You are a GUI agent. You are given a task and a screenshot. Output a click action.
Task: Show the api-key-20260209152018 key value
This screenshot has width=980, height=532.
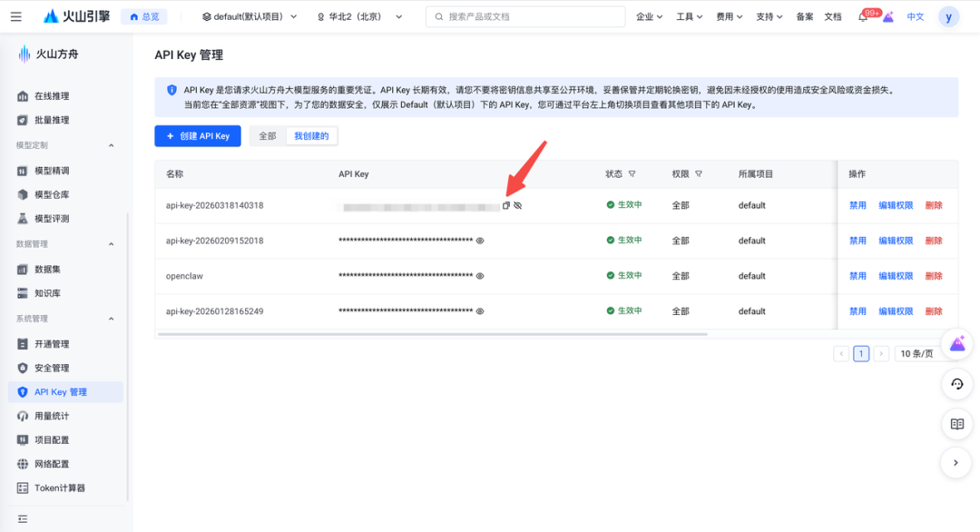pyautogui.click(x=480, y=241)
